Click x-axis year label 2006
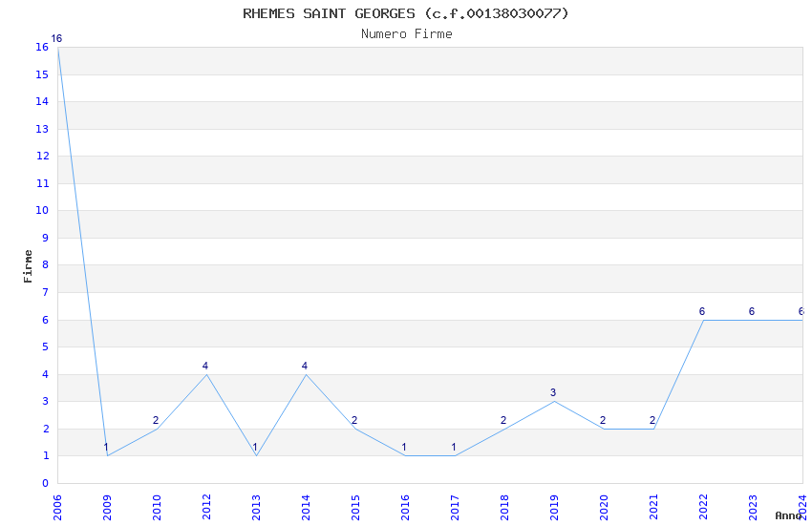The image size is (812, 525). (57, 508)
